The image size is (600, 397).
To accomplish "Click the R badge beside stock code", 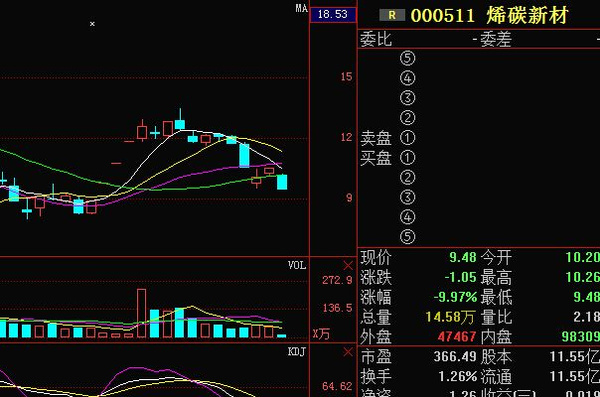I will [x=392, y=15].
